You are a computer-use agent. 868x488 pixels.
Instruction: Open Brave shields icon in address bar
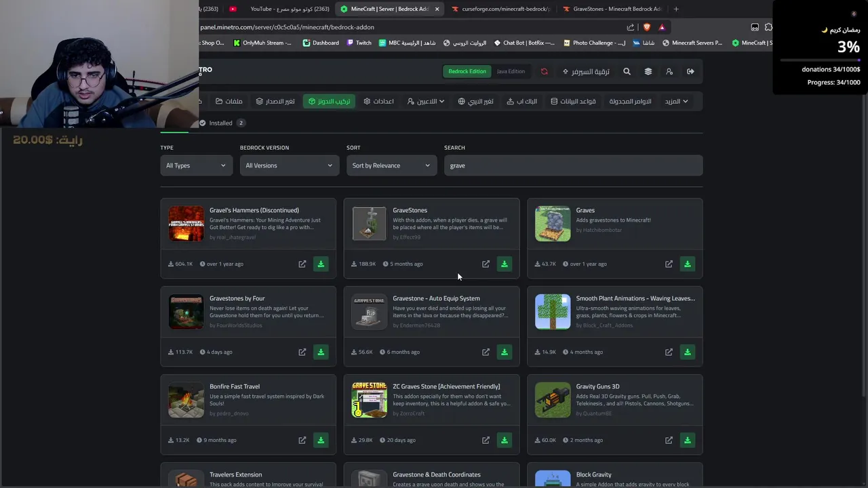click(646, 27)
